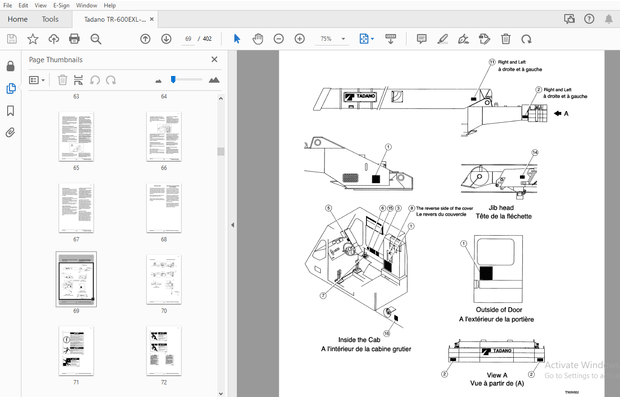Switch to the Tools tab
The height and width of the screenshot is (397, 620).
tap(50, 19)
